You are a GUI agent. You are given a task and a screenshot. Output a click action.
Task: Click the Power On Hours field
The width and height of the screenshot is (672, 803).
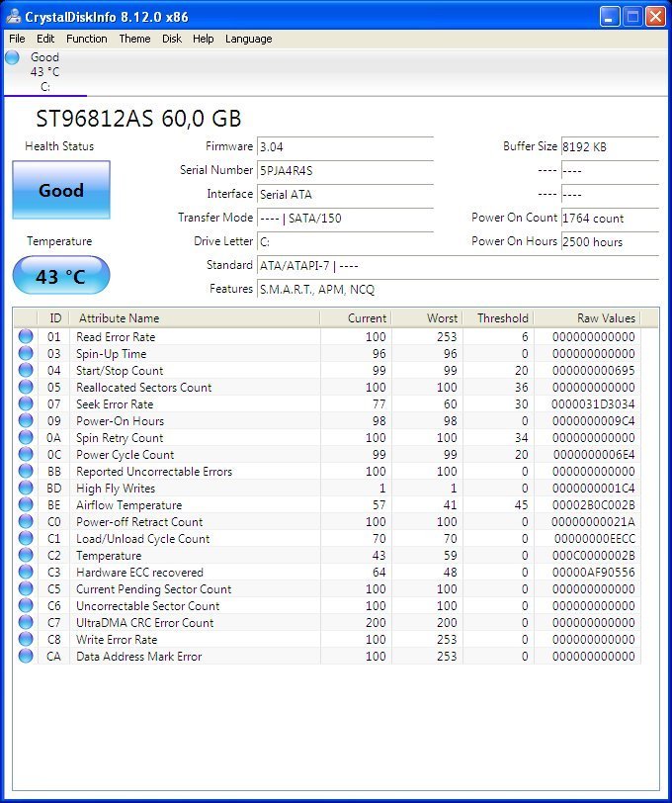pyautogui.click(x=610, y=241)
